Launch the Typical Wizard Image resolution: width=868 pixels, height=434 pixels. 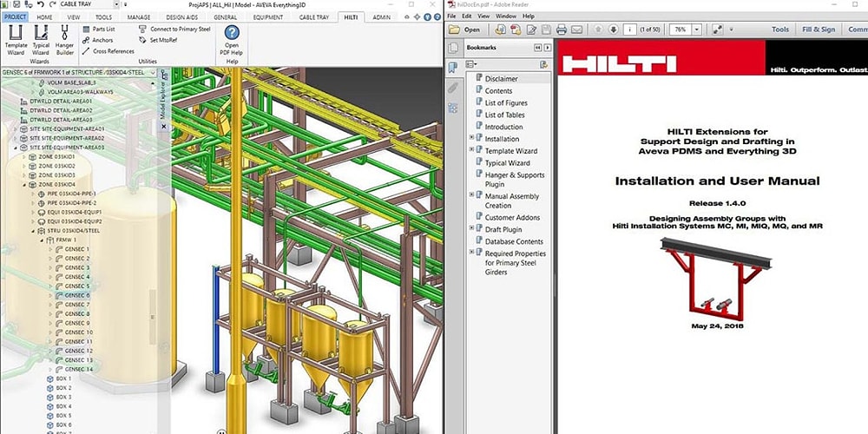click(41, 40)
